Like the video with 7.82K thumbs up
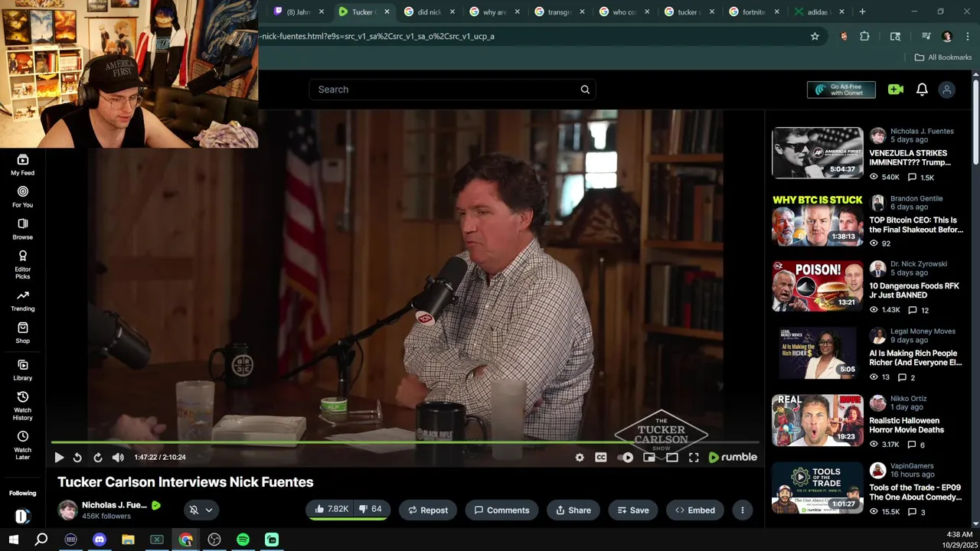 332,510
